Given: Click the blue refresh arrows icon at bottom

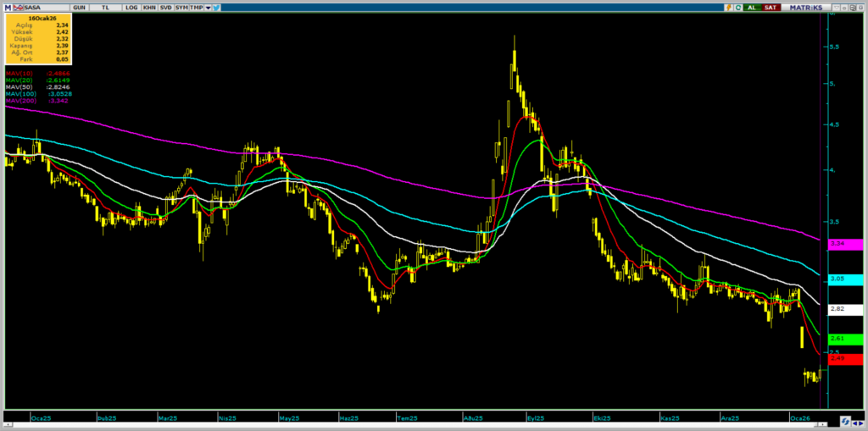Looking at the screenshot, I should (845, 421).
